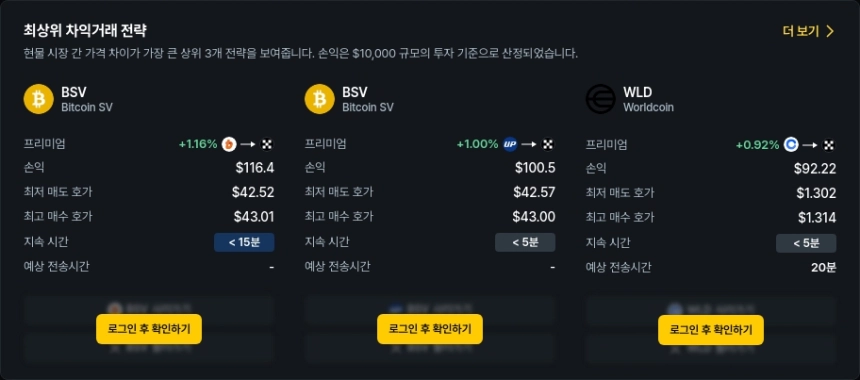Expand more with the chevron beside 더 보기

830,31
